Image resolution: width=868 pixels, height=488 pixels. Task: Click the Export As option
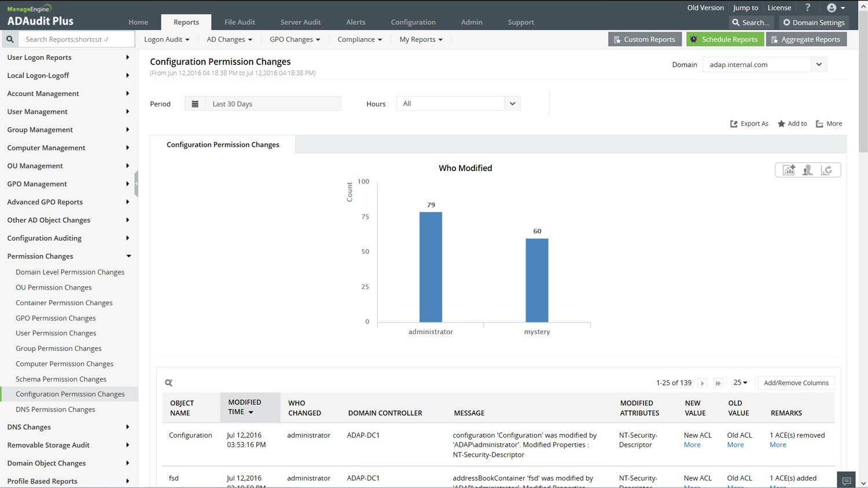tap(749, 124)
